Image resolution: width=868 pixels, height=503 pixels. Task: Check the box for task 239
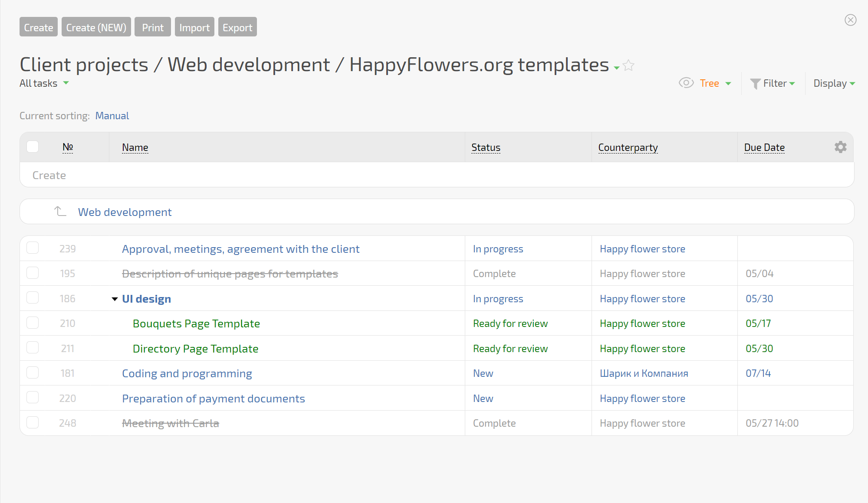pyautogui.click(x=33, y=248)
